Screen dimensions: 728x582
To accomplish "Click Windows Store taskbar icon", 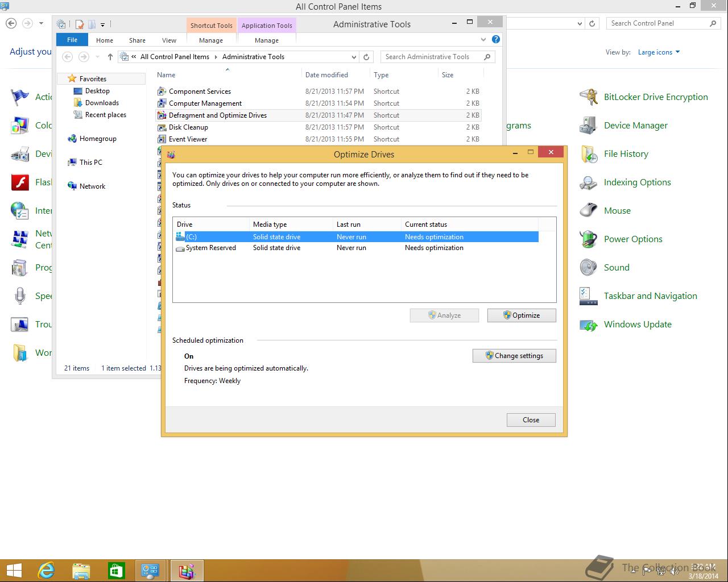I will click(x=116, y=571).
